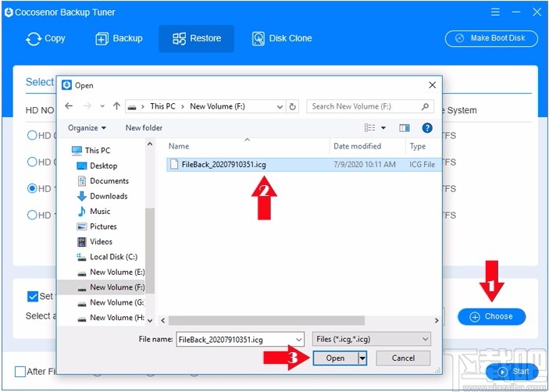Toggle the Set checkbox in Backup Tuner
The image size is (549, 392).
coord(33,297)
